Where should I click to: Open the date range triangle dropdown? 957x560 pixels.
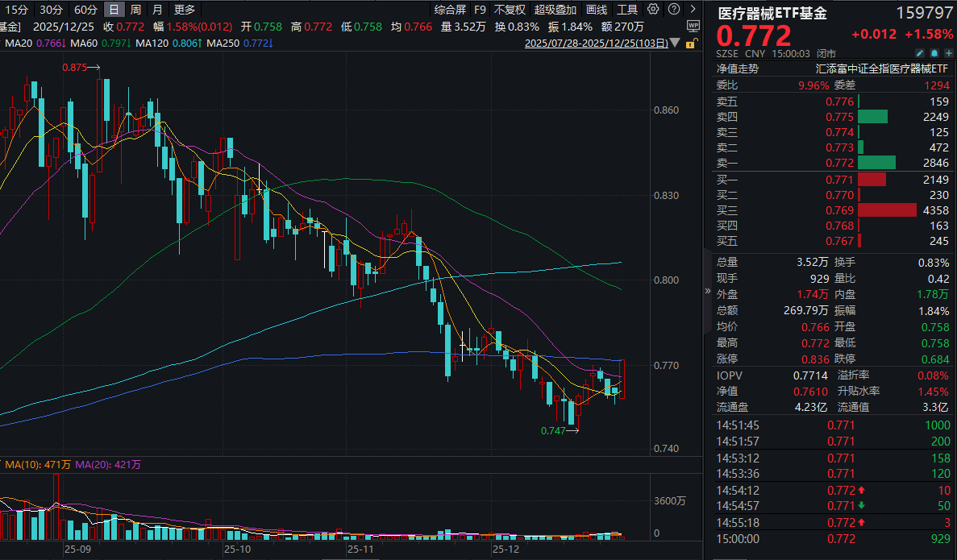pos(676,44)
